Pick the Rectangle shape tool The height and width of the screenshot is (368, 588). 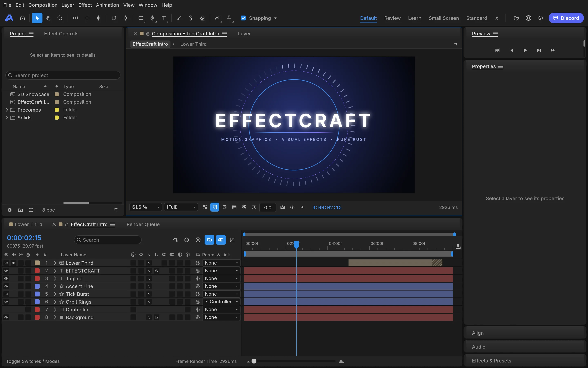(141, 18)
